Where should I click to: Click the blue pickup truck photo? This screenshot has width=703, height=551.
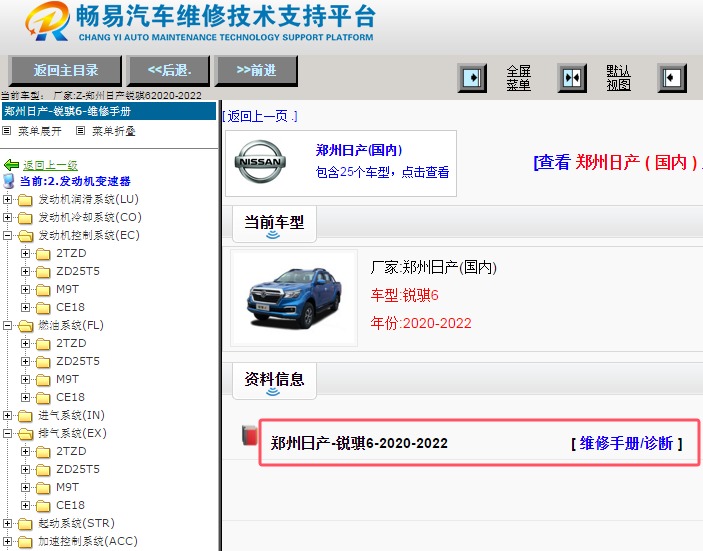(294, 298)
